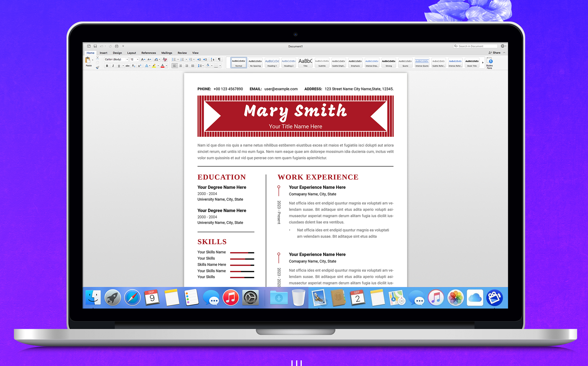Click the red font color swatch
The width and height of the screenshot is (588, 366).
[162, 66]
